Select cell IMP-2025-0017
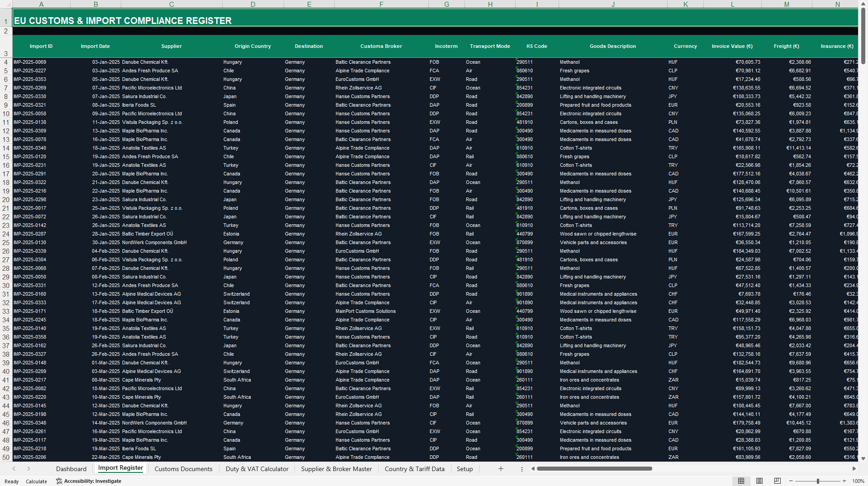Screen dimensions: 868x486 coord(41,208)
